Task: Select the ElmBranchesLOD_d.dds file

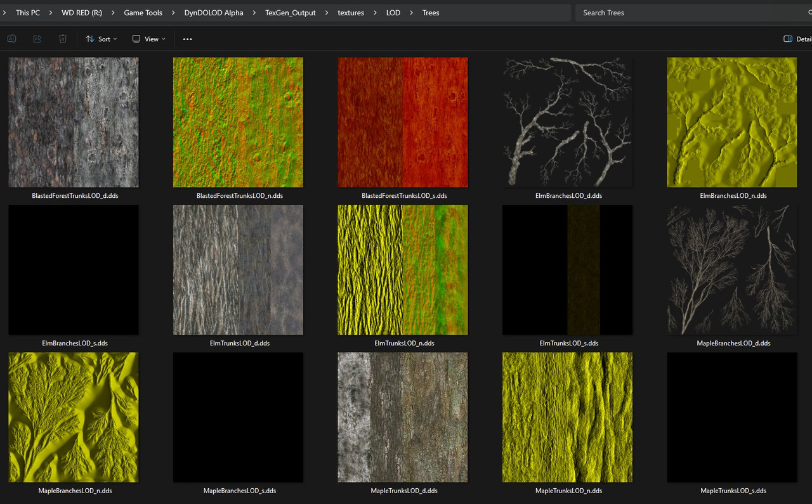Action: (x=568, y=122)
